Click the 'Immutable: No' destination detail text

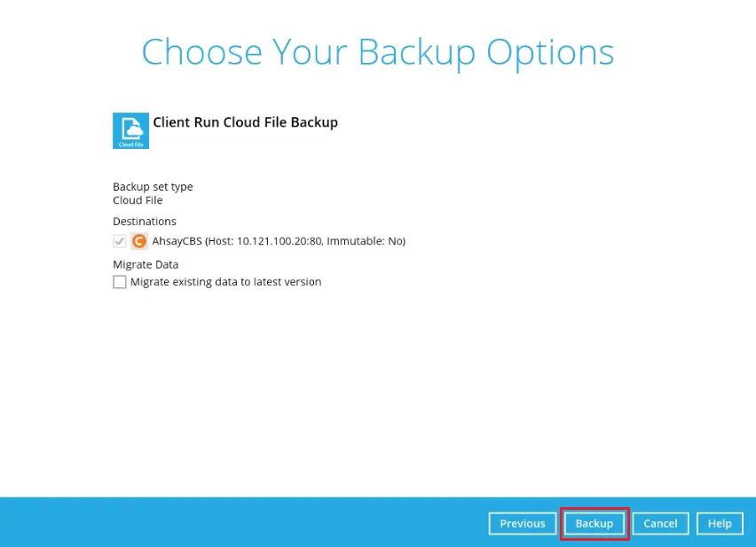368,240
